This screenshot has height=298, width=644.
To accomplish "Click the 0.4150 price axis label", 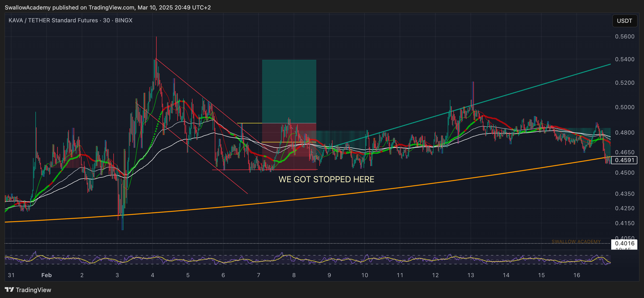I will point(625,223).
